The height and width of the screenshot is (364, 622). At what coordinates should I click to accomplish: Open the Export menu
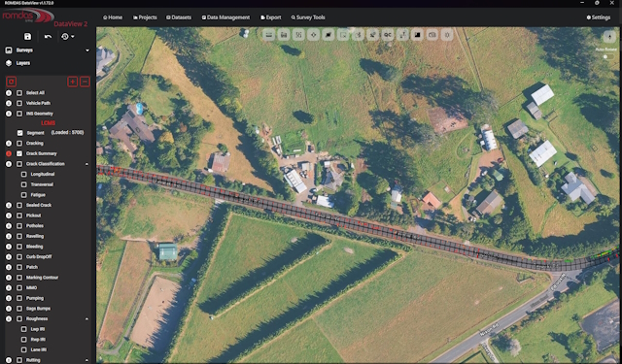point(270,17)
